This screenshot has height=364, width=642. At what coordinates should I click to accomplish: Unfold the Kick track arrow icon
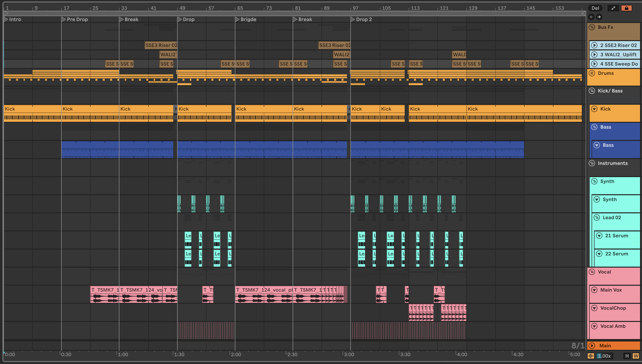click(594, 109)
